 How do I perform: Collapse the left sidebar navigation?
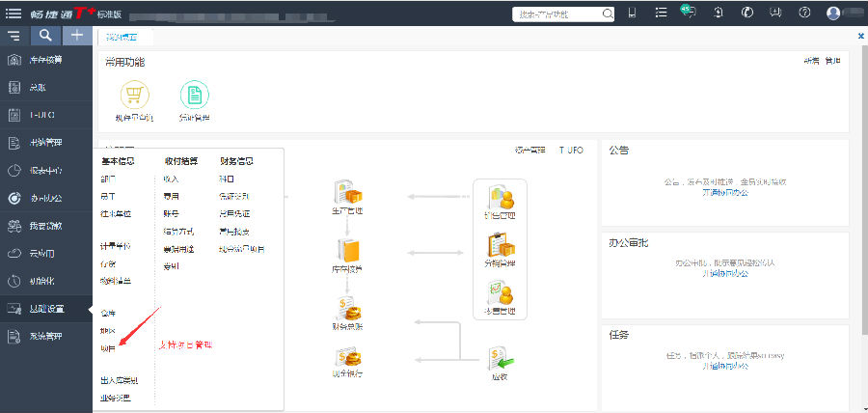(14, 35)
